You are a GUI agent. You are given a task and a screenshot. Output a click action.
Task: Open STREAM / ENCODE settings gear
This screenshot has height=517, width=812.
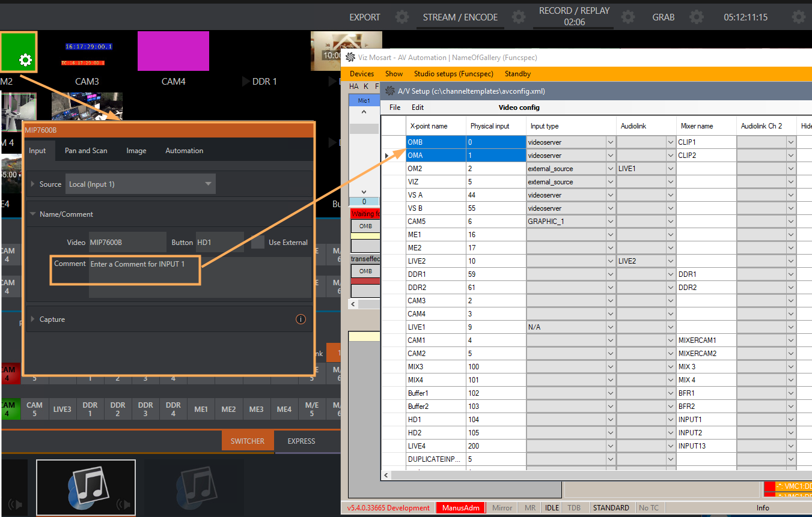(x=518, y=17)
